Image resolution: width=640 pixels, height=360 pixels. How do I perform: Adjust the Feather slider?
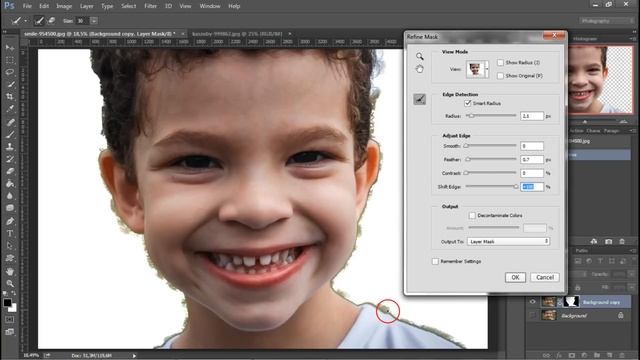pyautogui.click(x=468, y=160)
